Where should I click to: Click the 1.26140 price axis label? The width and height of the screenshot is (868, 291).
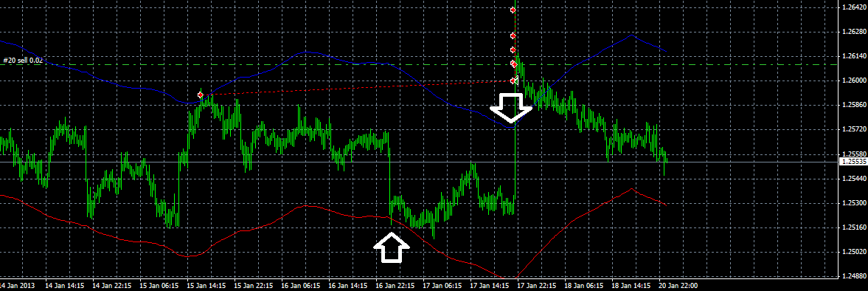[853, 56]
